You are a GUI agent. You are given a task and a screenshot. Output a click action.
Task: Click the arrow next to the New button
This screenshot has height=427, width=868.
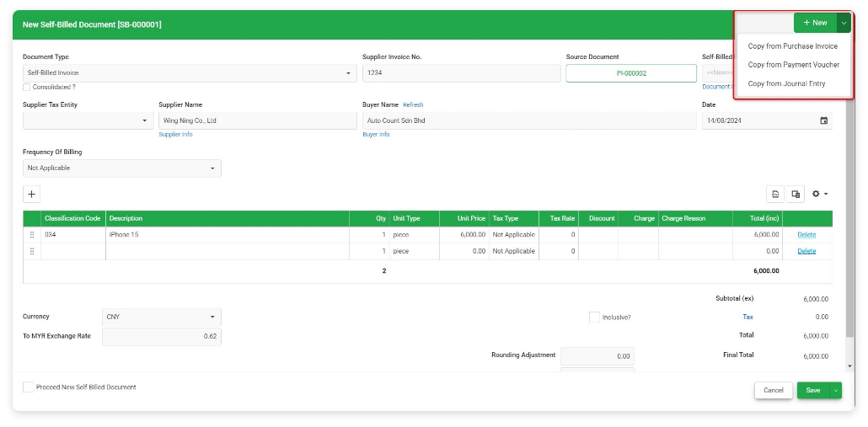tap(844, 24)
